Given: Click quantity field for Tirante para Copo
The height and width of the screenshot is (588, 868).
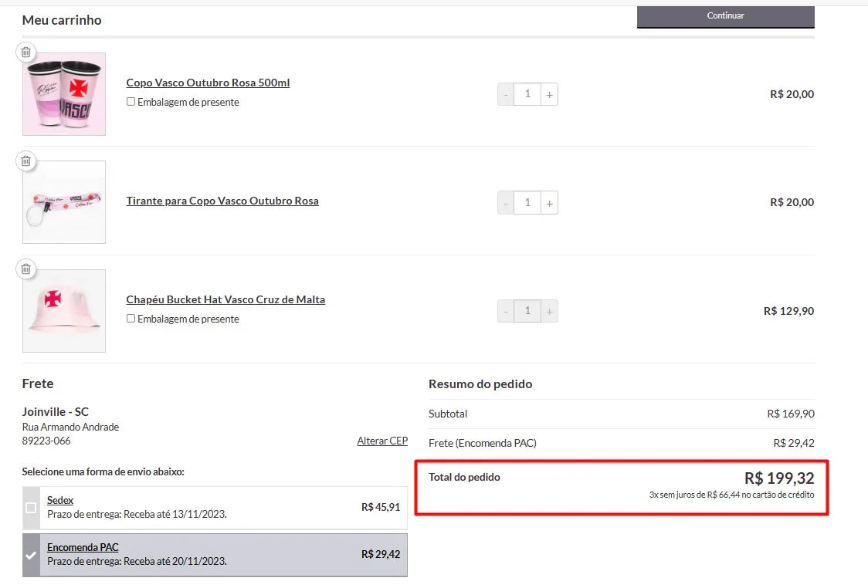Looking at the screenshot, I should (527, 202).
